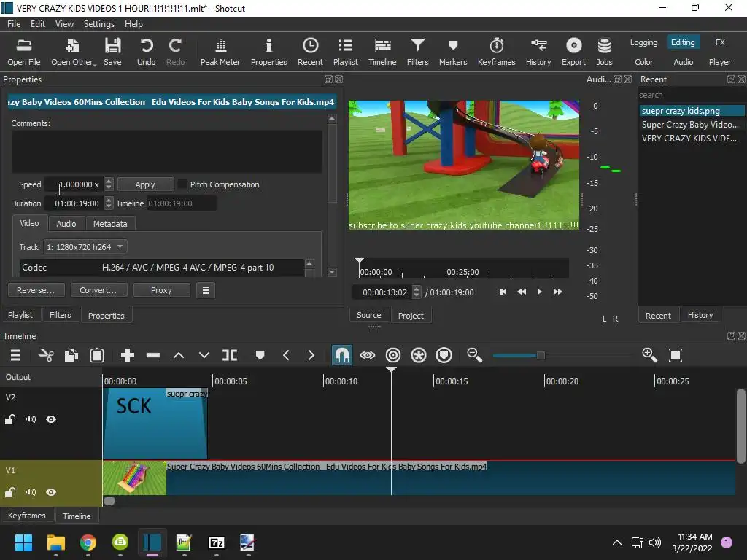Open the Export panel
This screenshot has height=560, width=747.
pyautogui.click(x=573, y=52)
